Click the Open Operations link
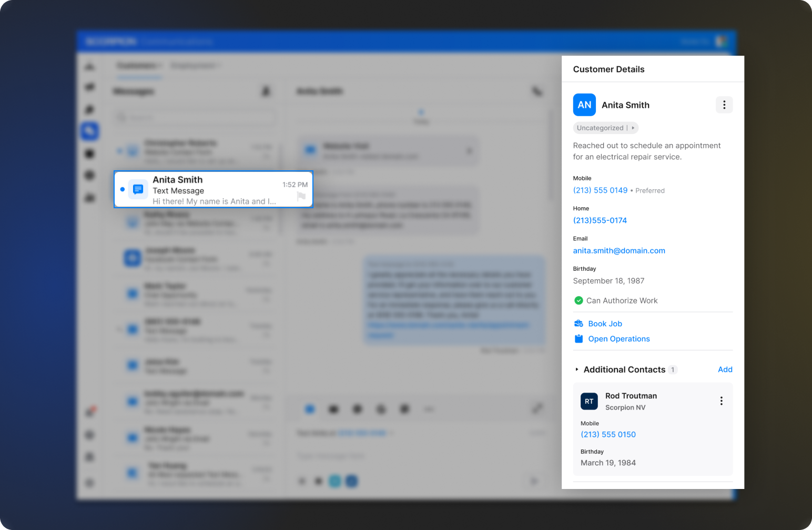This screenshot has height=530, width=812. [619, 339]
